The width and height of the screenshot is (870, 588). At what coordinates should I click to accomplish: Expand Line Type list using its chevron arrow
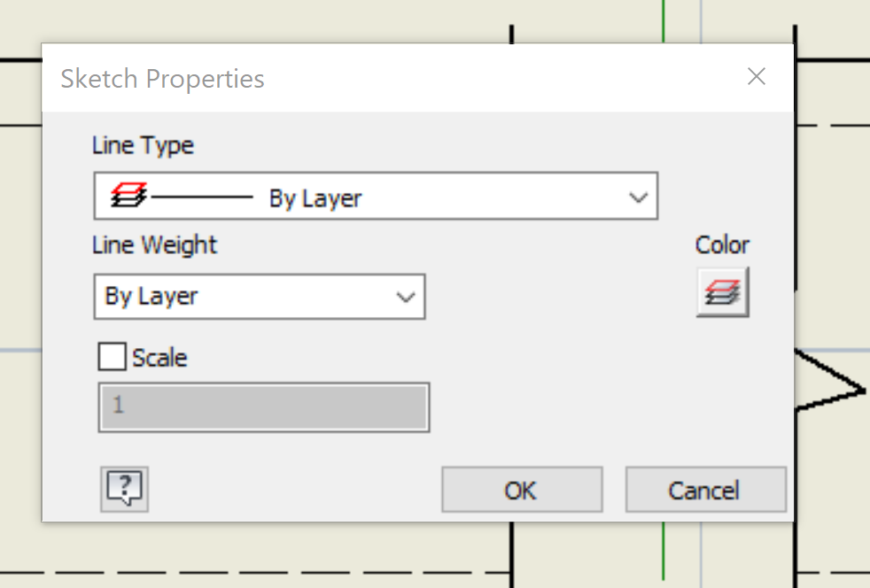point(638,196)
